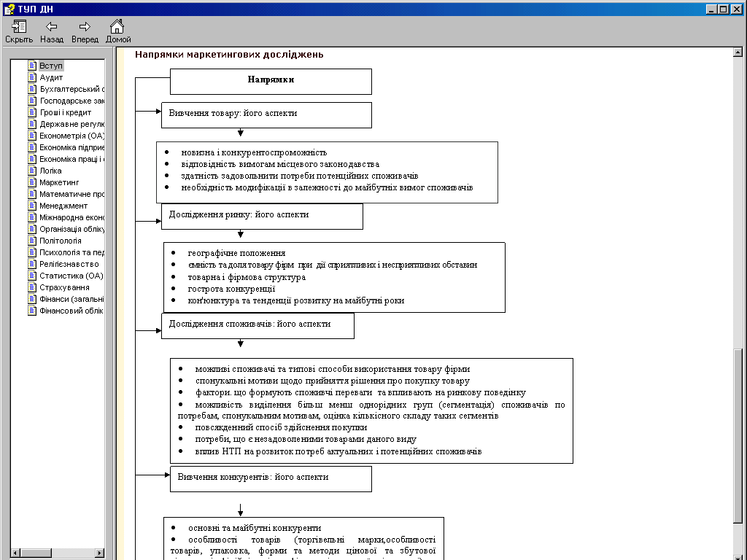Click the page icon beside Фінанси (загальні)
The image size is (747, 560).
32,299
